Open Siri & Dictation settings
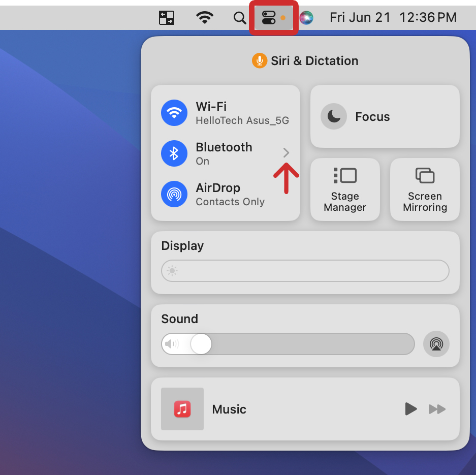This screenshot has height=475, width=476. tap(305, 60)
